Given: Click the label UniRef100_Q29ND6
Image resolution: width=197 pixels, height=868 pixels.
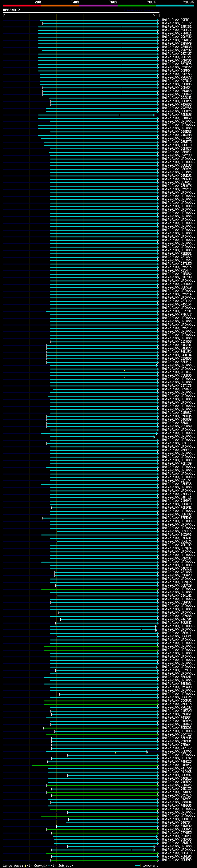Looking at the screenshot, I should 176,358.
